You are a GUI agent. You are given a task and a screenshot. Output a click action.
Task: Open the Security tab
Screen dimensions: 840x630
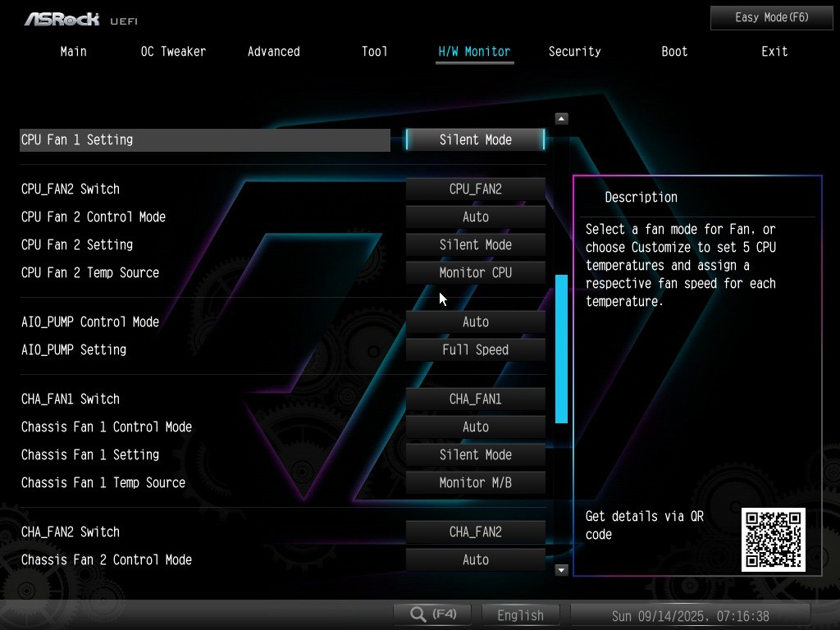pos(574,52)
